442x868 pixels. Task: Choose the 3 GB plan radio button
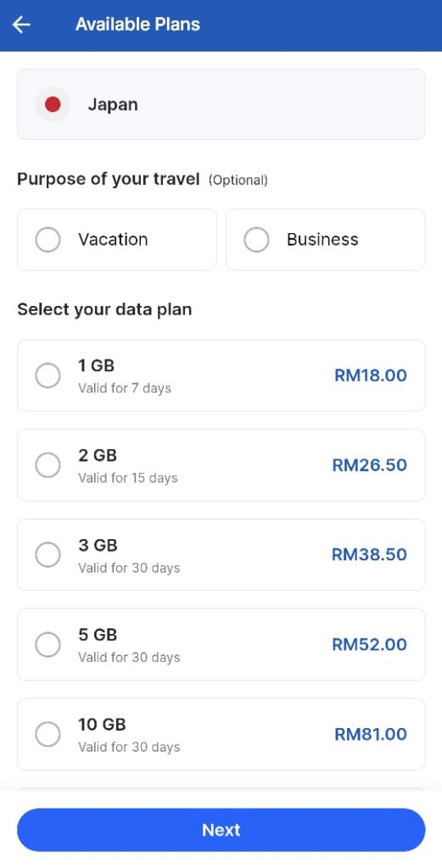tap(48, 554)
